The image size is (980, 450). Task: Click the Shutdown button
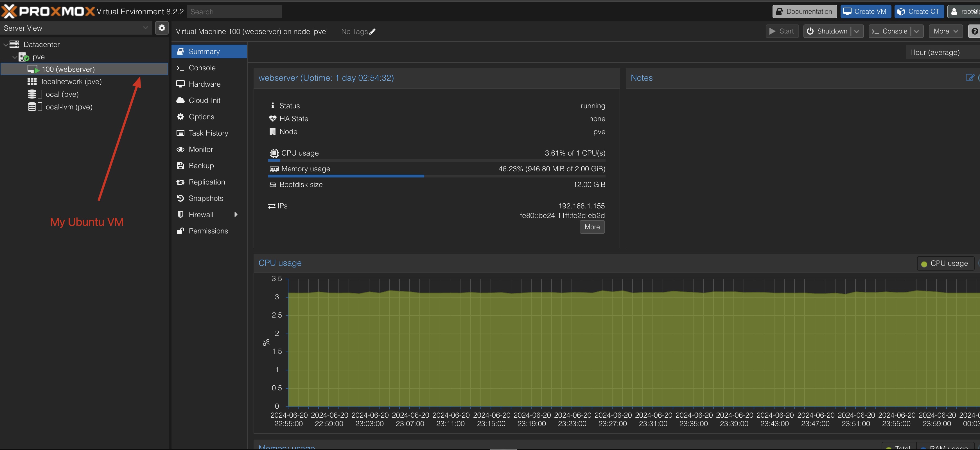(827, 31)
